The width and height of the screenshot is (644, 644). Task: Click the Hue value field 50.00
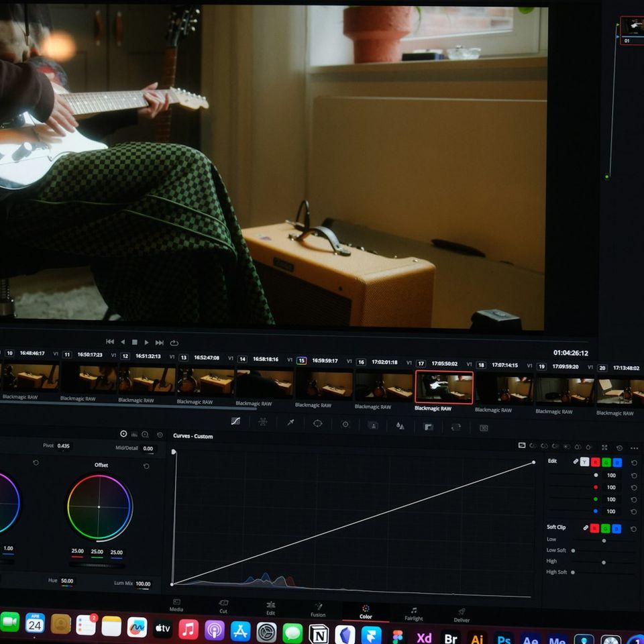67,581
